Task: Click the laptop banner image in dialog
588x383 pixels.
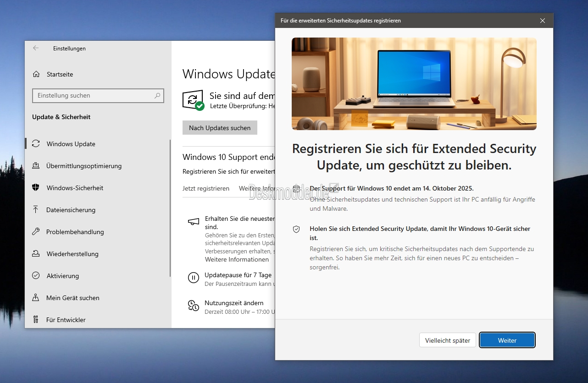Action: [414, 84]
